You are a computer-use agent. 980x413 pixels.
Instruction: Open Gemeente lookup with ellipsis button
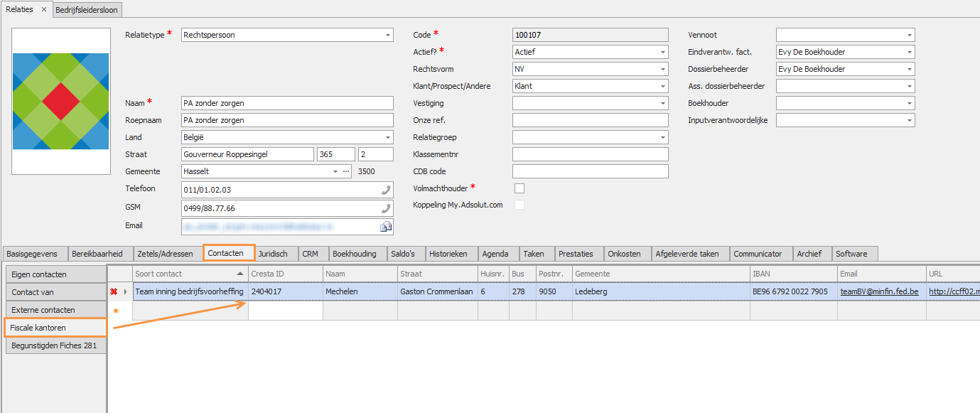(x=346, y=171)
